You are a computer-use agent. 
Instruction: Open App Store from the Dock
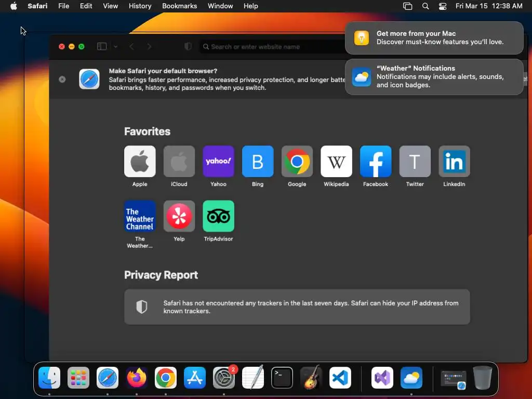tap(195, 378)
